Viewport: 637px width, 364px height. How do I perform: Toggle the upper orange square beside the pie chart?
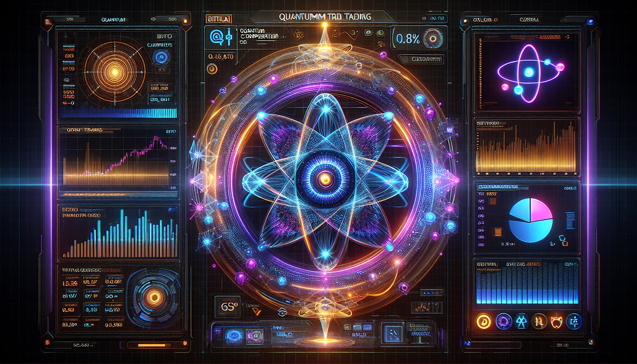(x=493, y=202)
